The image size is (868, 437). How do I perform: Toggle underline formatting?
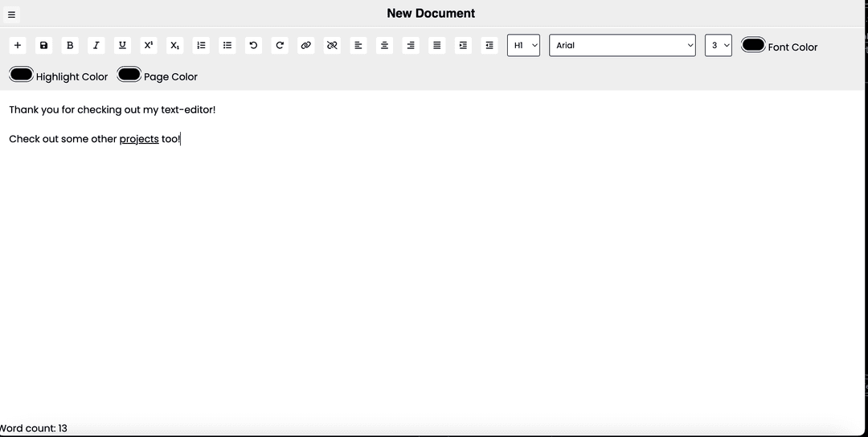[122, 45]
